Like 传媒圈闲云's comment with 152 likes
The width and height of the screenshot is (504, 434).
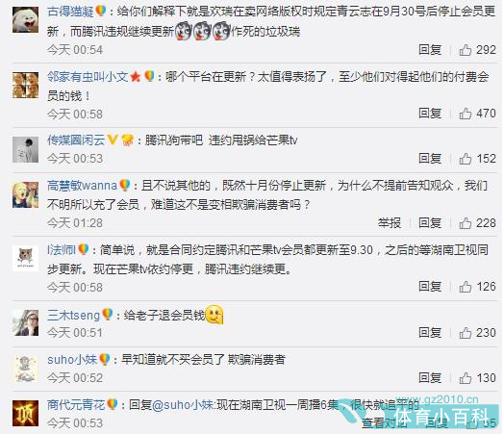(466, 159)
